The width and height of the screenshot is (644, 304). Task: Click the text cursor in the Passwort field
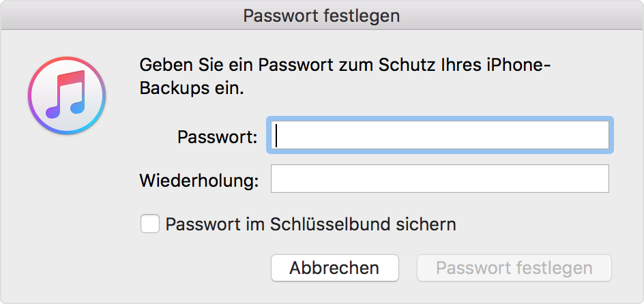point(277,136)
